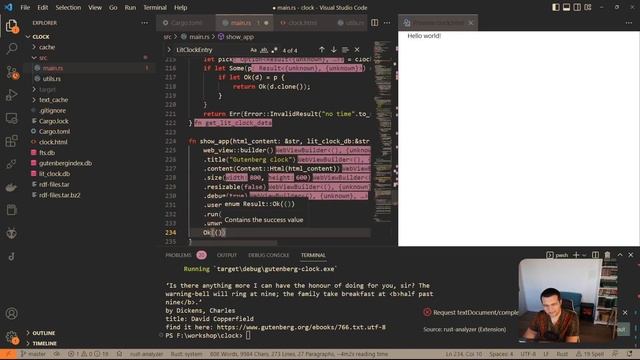640x360 pixels.
Task: Toggle secondary side bar visibility
Action: tap(577, 7)
